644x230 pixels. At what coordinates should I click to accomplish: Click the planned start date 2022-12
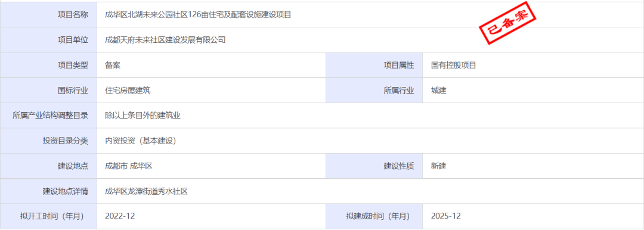coord(120,216)
